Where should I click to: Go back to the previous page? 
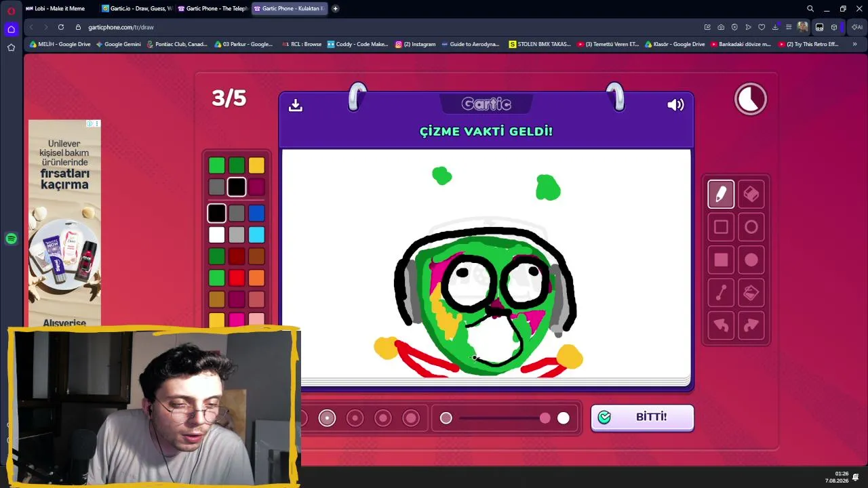point(31,27)
